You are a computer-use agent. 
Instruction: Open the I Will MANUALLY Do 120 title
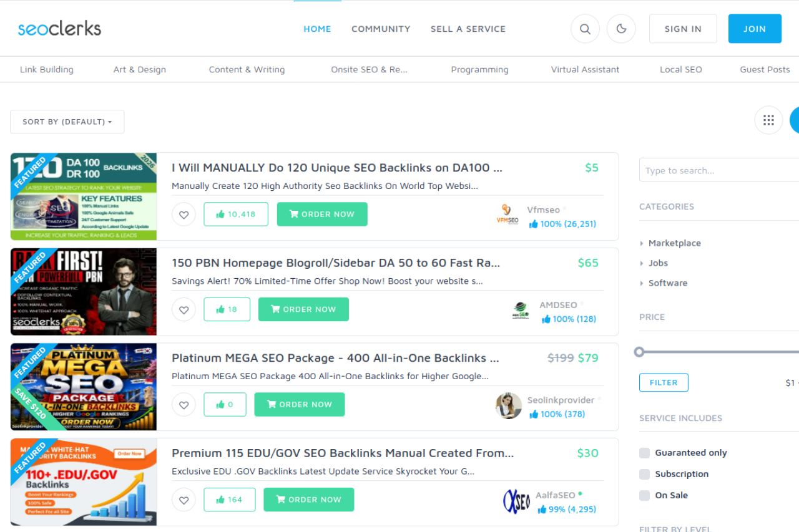(337, 168)
